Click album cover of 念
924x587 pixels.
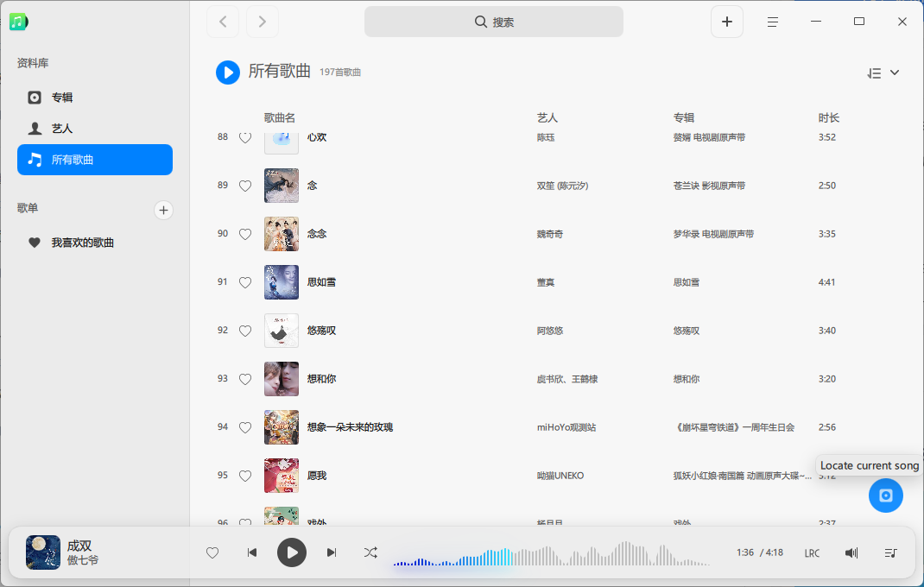[x=282, y=186]
